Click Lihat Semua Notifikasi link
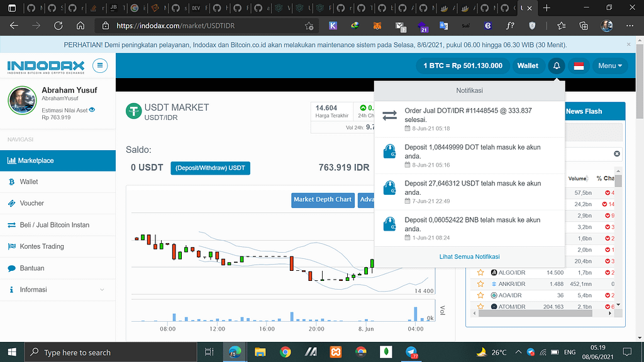Screen dimensions: 644x362 tap(469, 256)
